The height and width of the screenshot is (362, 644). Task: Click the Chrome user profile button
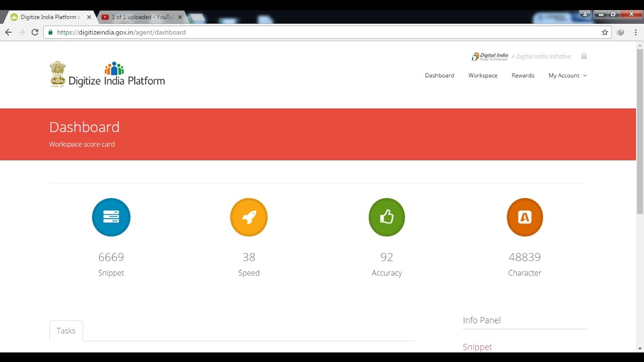585,14
